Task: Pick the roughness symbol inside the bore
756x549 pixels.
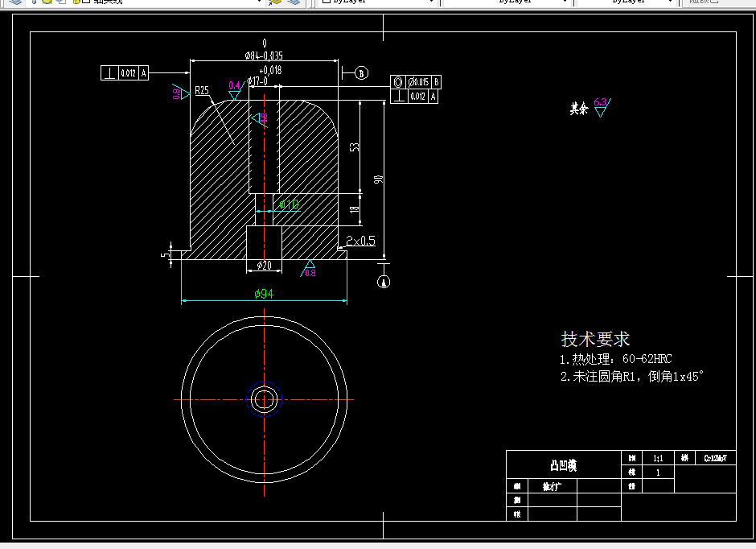Action: pos(260,118)
